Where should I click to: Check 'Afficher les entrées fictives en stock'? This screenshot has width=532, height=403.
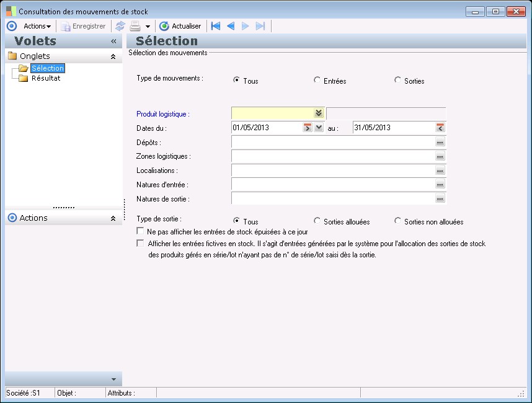(x=140, y=244)
